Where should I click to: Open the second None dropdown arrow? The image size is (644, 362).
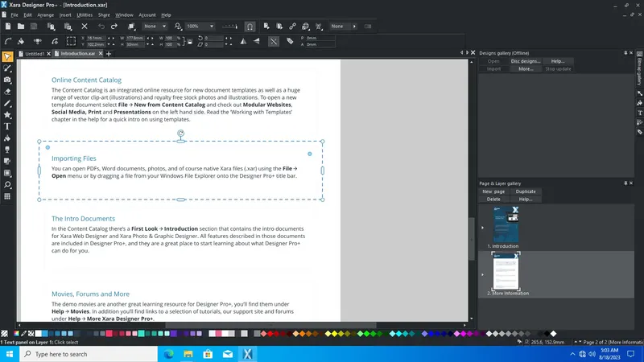pos(354,27)
